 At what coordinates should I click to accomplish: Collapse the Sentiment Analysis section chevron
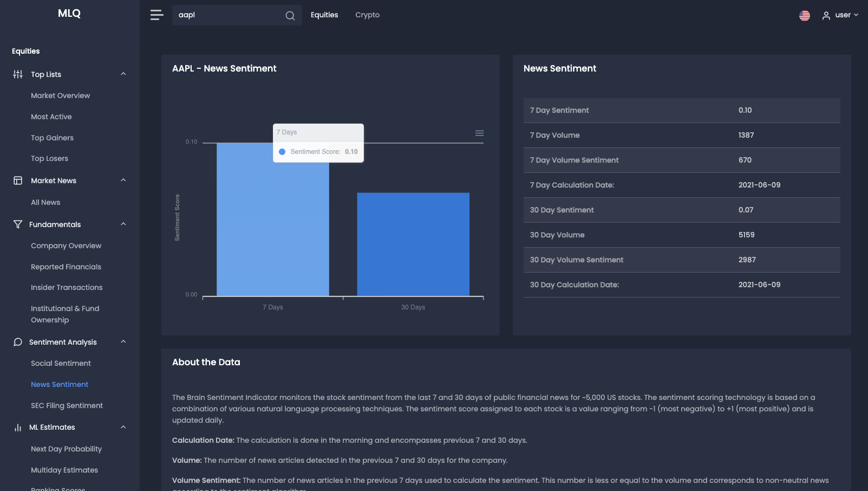123,341
